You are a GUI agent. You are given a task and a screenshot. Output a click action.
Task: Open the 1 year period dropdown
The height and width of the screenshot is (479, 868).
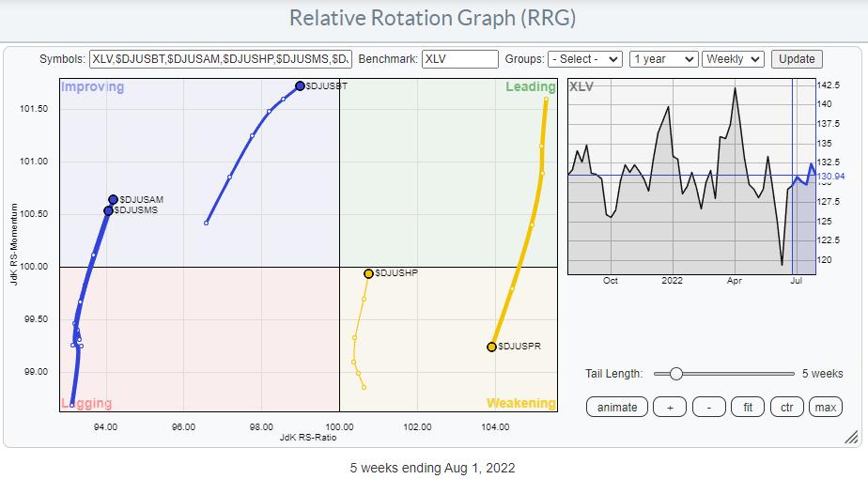[x=663, y=58]
